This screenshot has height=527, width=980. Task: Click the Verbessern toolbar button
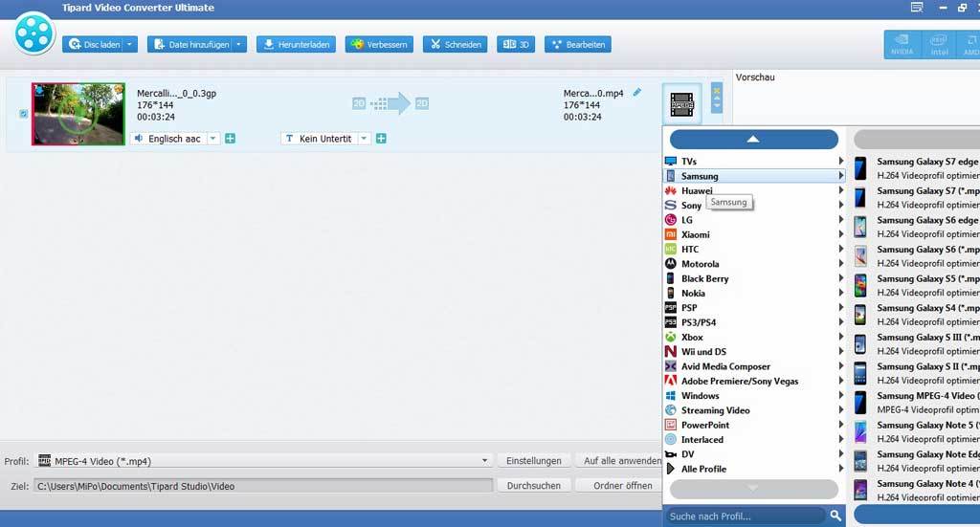379,44
